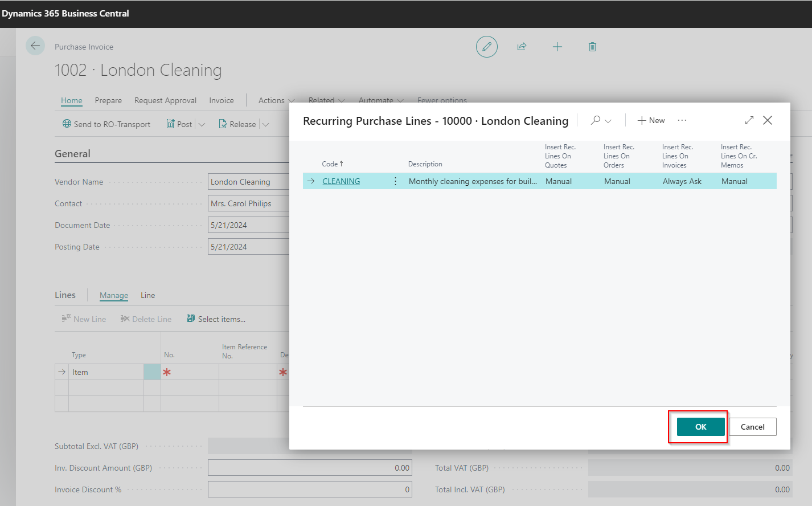
Task: Click Select items... in Lines
Action: pos(216,319)
